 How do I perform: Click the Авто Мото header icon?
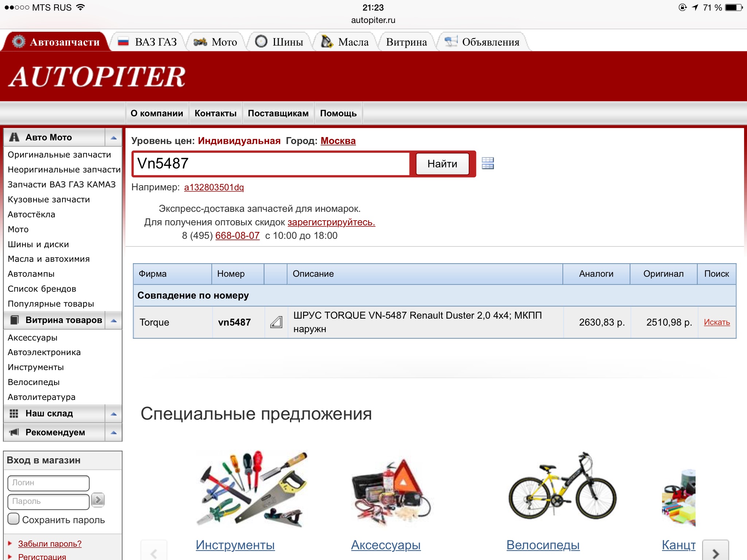[x=14, y=137]
